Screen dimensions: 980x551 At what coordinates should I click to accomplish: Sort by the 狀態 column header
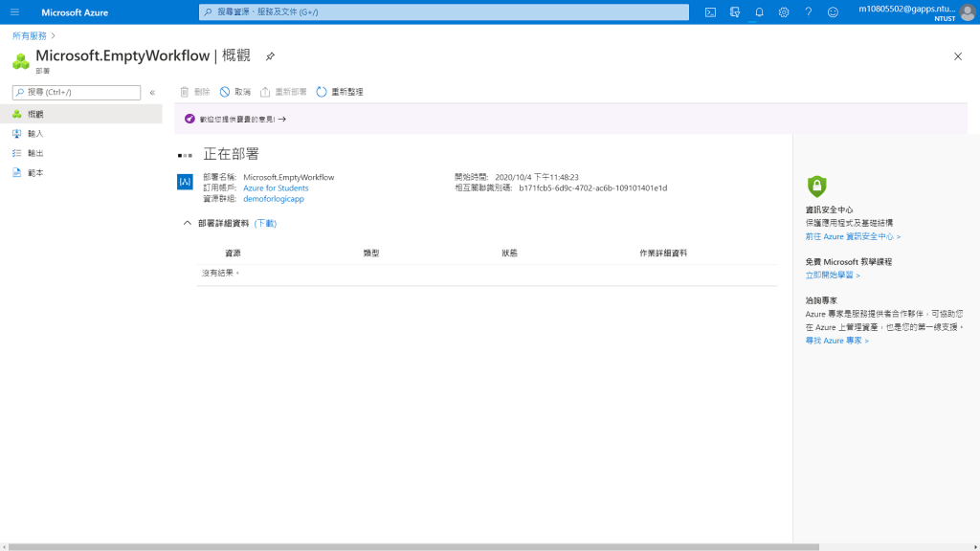pos(509,253)
